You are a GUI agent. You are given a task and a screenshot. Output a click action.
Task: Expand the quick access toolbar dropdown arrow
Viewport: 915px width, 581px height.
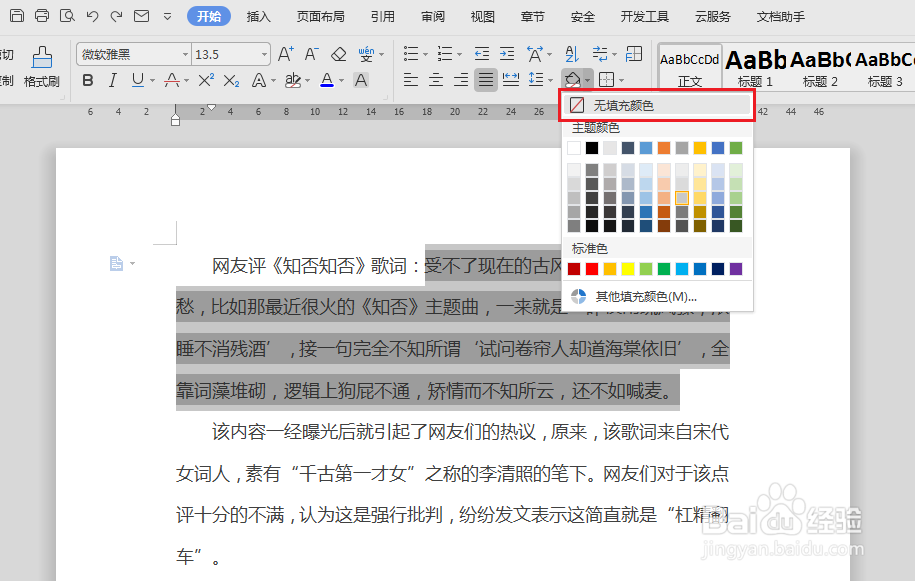pyautogui.click(x=167, y=16)
